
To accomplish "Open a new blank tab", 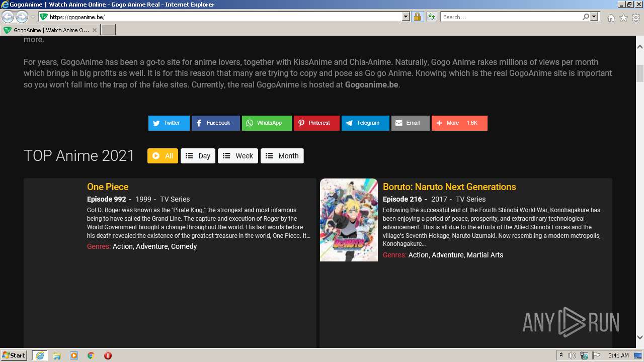I will point(108,30).
